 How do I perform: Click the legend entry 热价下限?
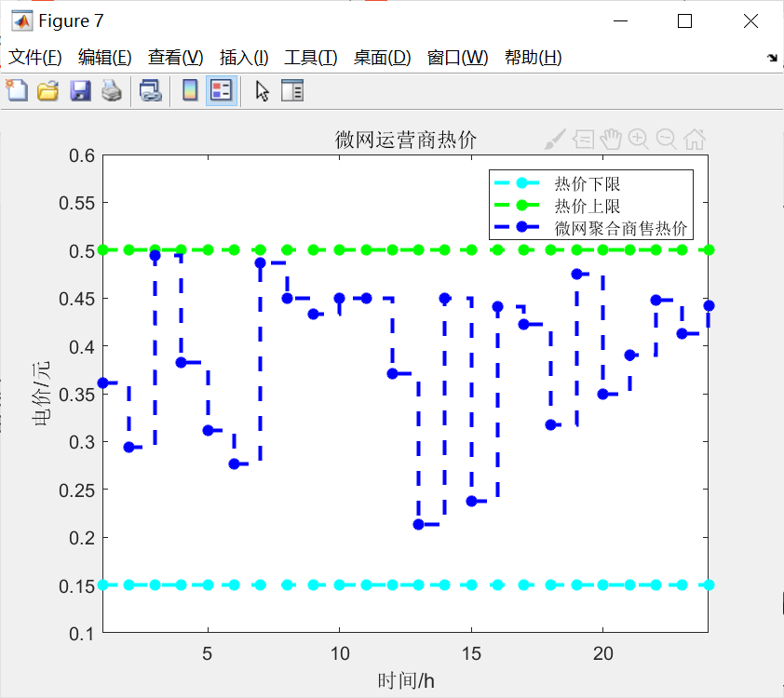coord(587,183)
